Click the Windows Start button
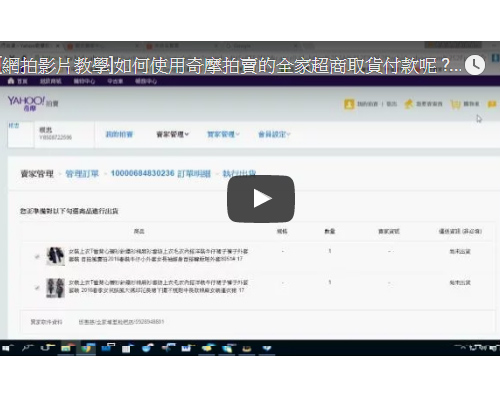 (x=7, y=348)
